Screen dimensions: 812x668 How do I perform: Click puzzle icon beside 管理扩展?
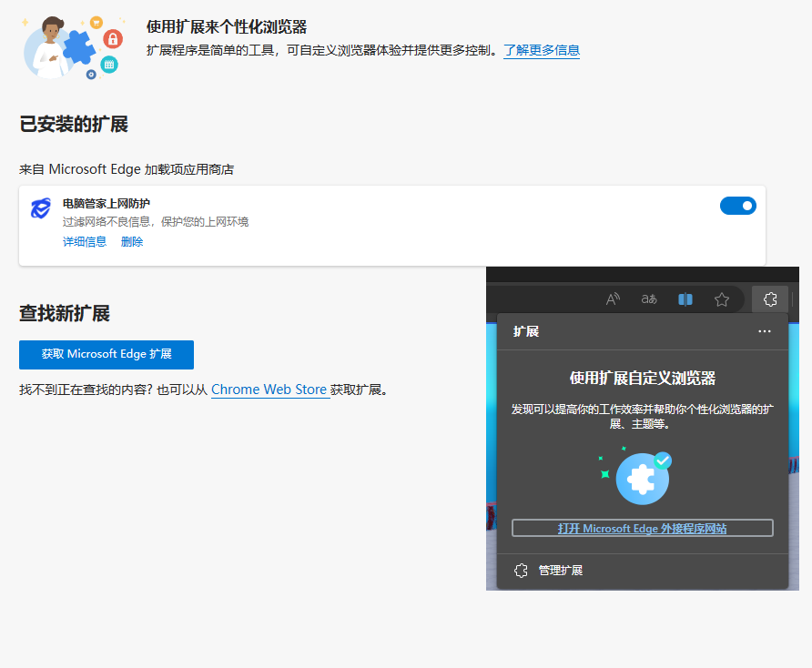click(x=521, y=571)
